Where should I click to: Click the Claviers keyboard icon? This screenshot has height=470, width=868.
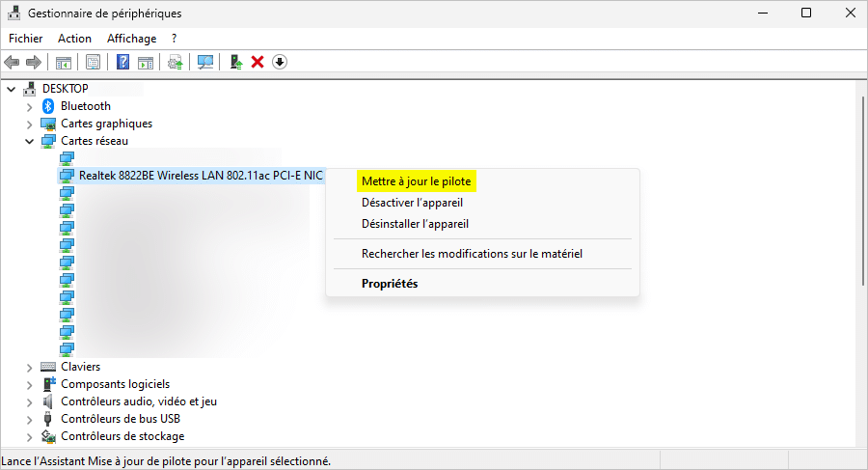(x=48, y=367)
